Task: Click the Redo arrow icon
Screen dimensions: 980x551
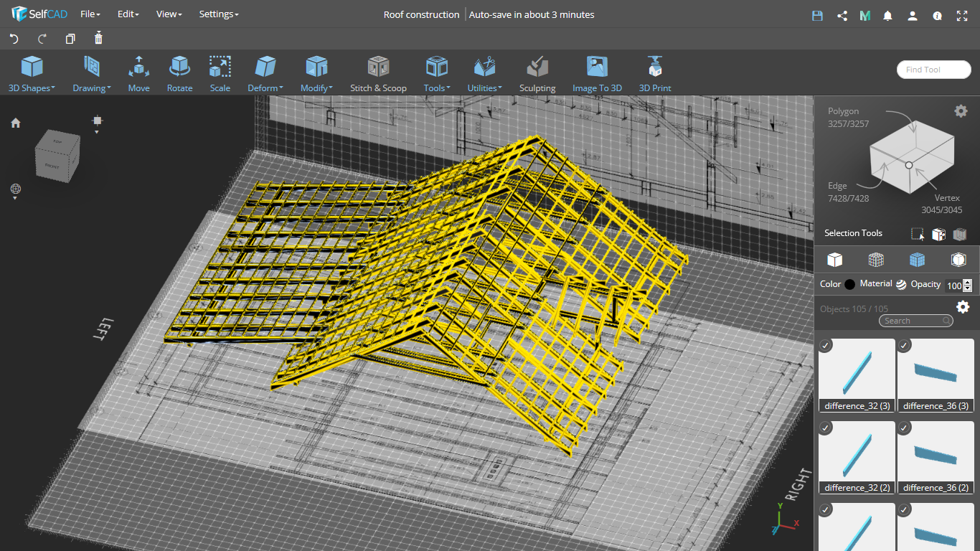Action: pyautogui.click(x=42, y=39)
